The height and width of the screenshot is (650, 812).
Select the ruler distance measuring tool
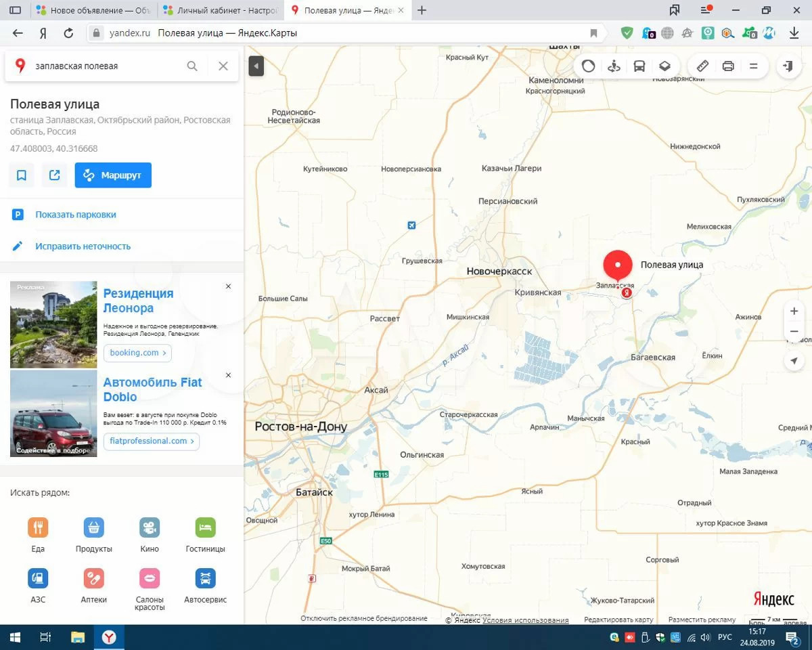coord(703,66)
